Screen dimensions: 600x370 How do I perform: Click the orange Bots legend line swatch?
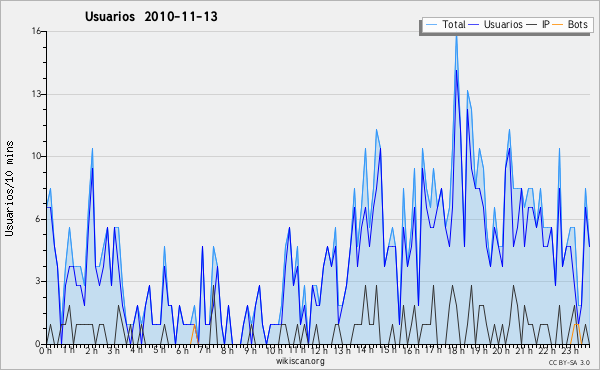click(x=558, y=25)
